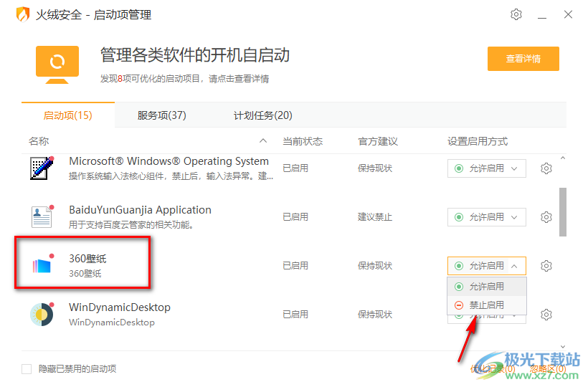588x387 pixels.
Task: Open gear settings for Microsoft Windows row
Action: click(x=546, y=168)
